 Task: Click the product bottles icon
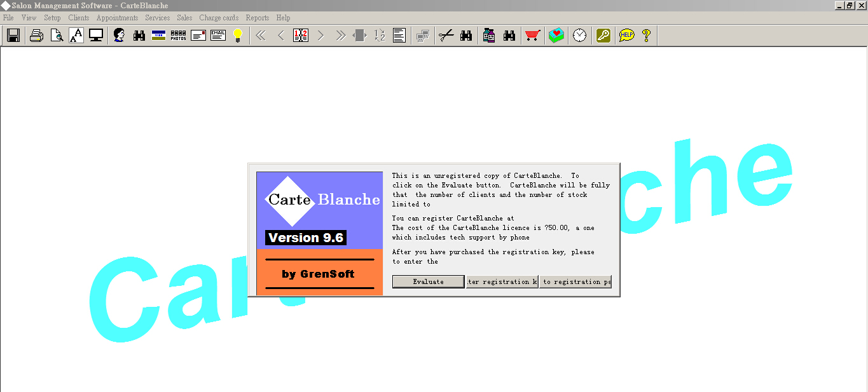click(x=489, y=36)
